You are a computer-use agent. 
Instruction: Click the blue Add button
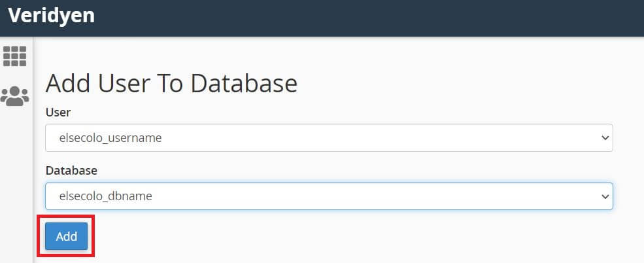pos(67,236)
